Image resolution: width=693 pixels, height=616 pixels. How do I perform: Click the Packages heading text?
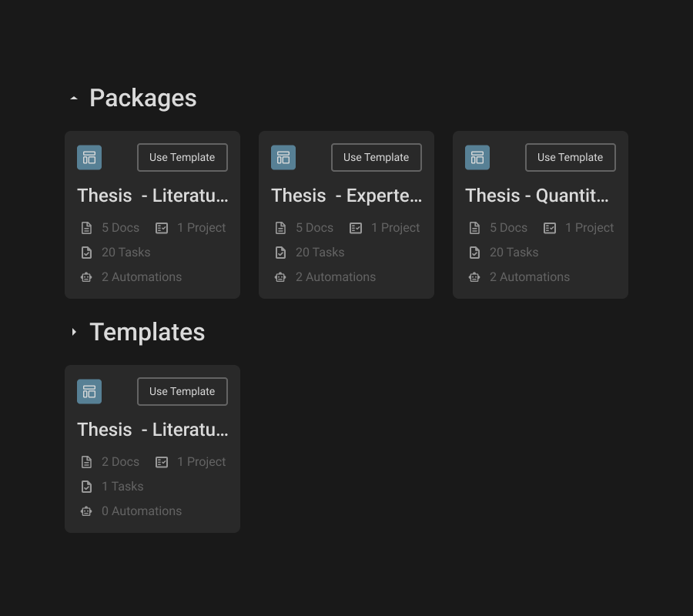tap(142, 98)
